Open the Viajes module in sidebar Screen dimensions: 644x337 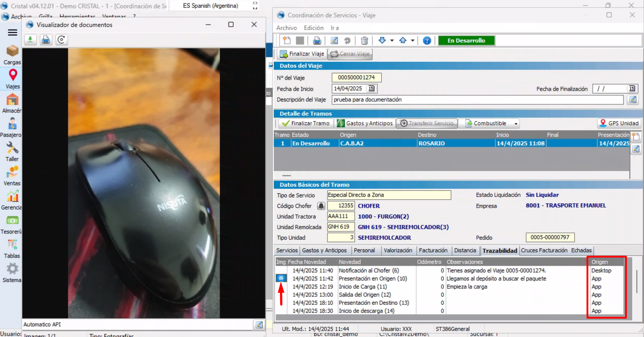click(13, 79)
